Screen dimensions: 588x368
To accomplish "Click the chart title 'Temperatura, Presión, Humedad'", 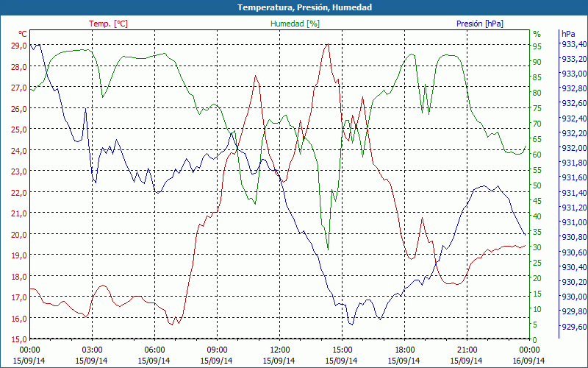I will click(304, 7).
